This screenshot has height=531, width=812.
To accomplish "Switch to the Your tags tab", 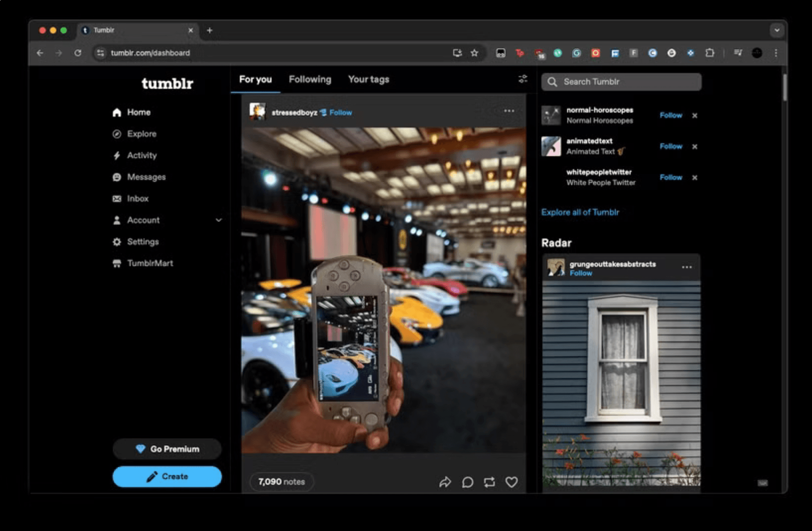I will 368,79.
